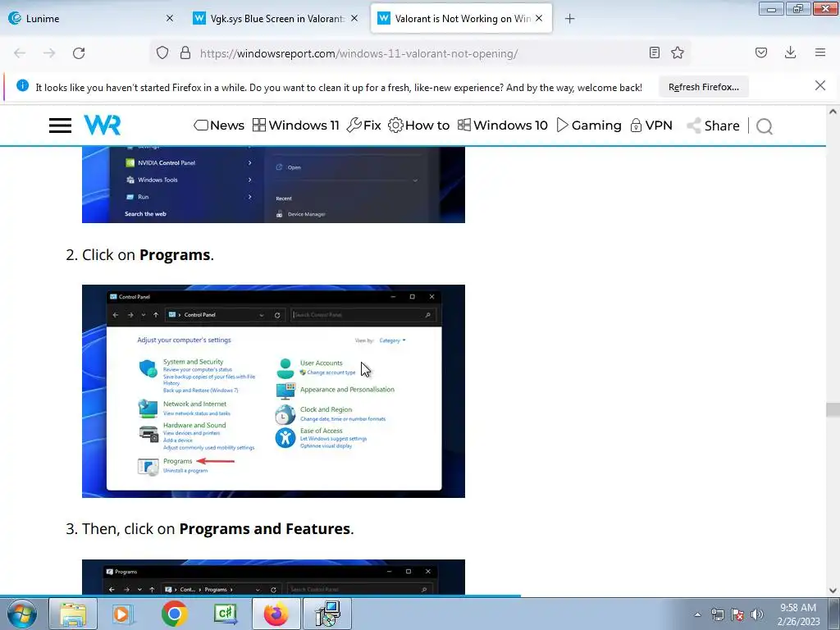The width and height of the screenshot is (840, 630).
Task: Show hidden tray icons arrow
Action: 697,614
